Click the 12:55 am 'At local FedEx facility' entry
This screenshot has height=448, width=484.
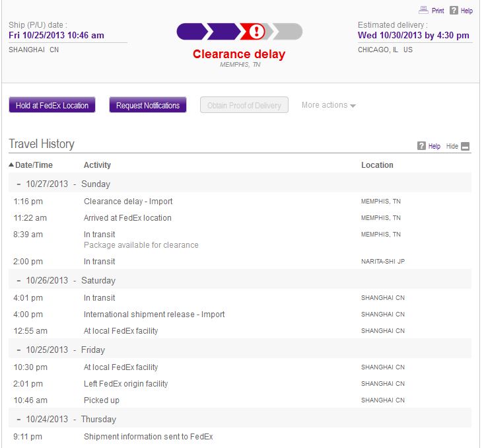(121, 331)
